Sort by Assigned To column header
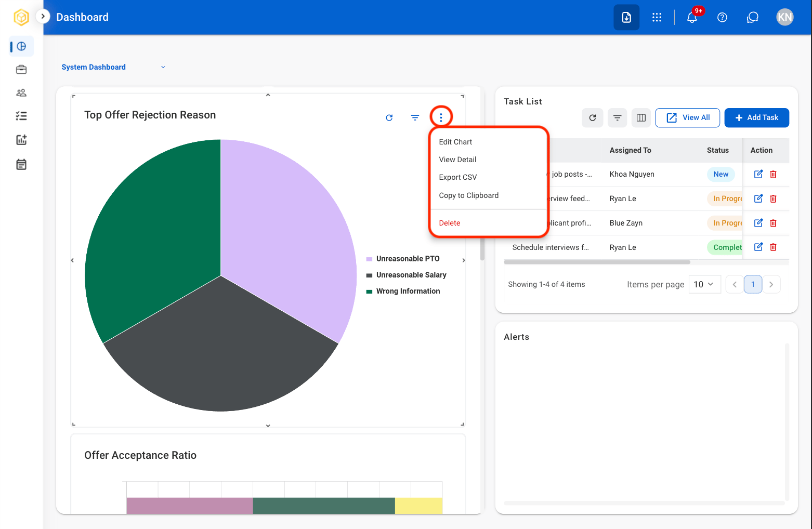 [630, 150]
